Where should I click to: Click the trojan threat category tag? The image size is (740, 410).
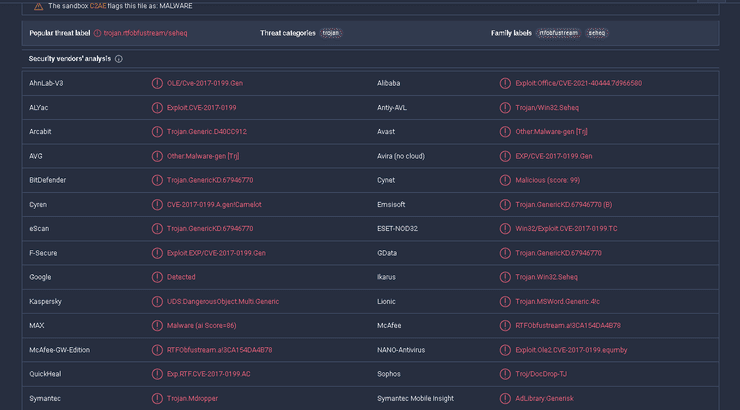[x=330, y=33]
